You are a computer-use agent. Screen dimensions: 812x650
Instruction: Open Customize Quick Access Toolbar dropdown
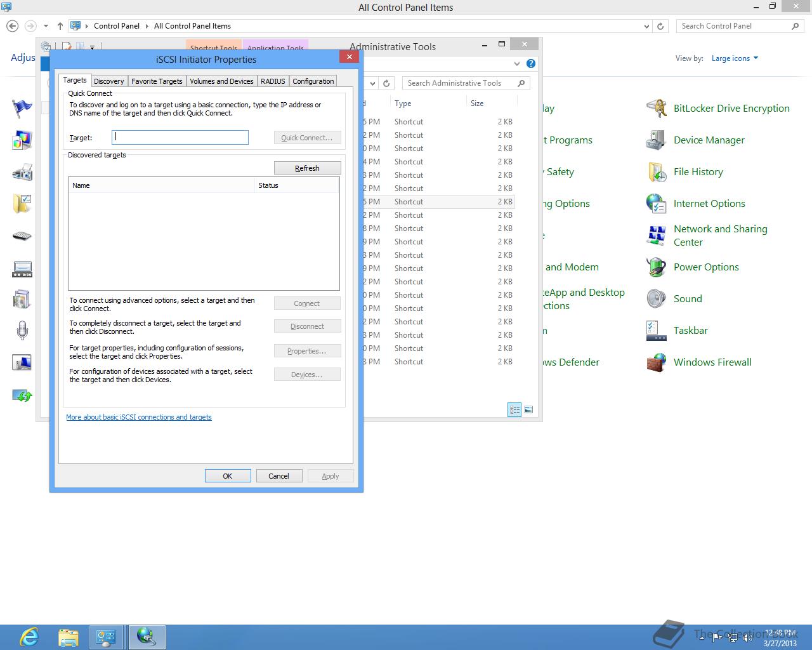(93, 47)
